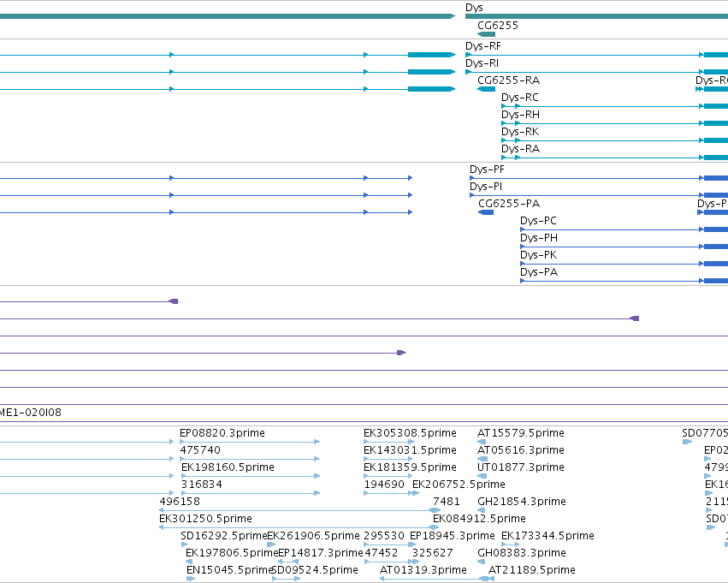Image resolution: width=728 pixels, height=583 pixels.
Task: Select EK301250.5prime EST label
Action: point(205,520)
